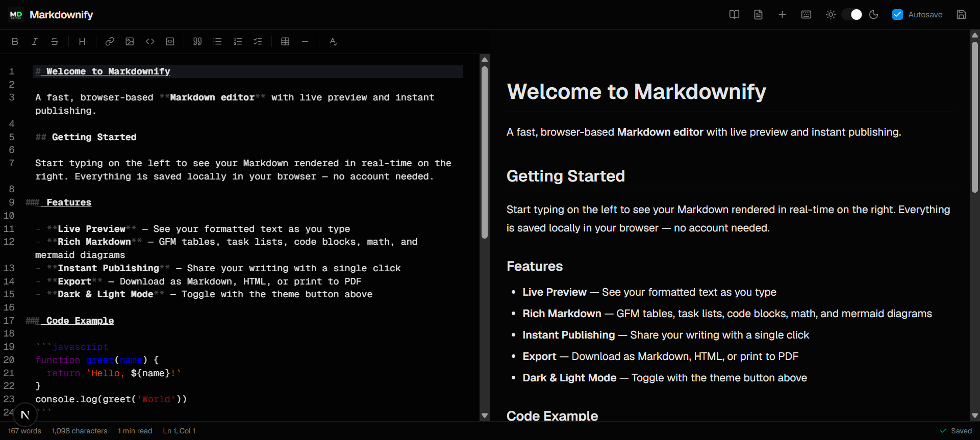Click the Markdownify MD logo
Viewport: 980px width, 440px height.
coord(16,15)
